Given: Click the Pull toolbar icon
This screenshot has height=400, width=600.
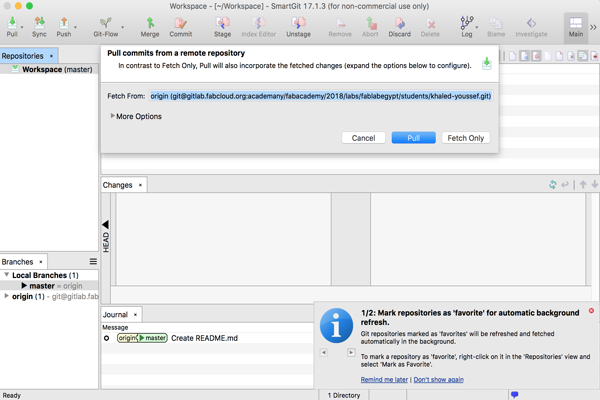Looking at the screenshot, I should (x=12, y=27).
